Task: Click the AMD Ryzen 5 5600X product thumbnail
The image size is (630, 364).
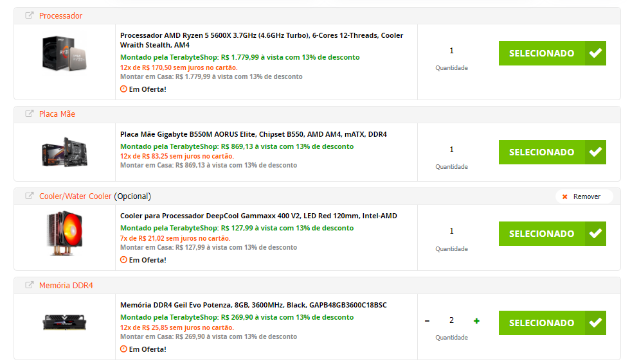Action: click(64, 53)
